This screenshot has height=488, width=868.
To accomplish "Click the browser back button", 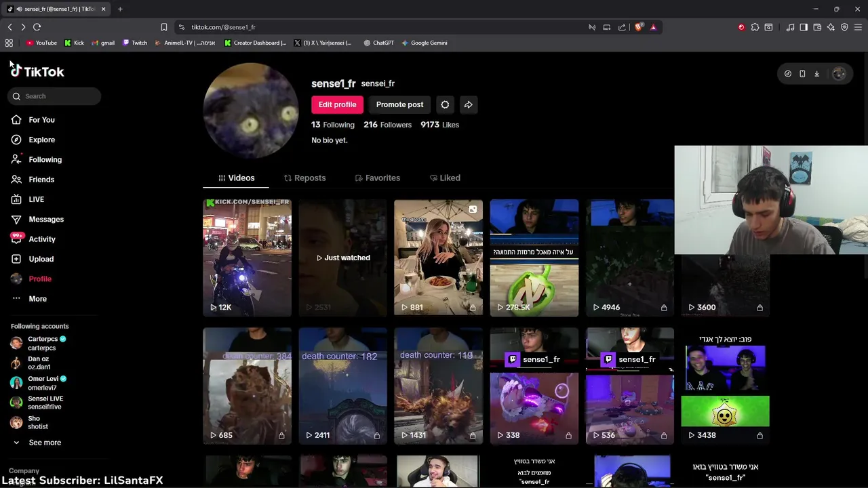I will click(9, 27).
